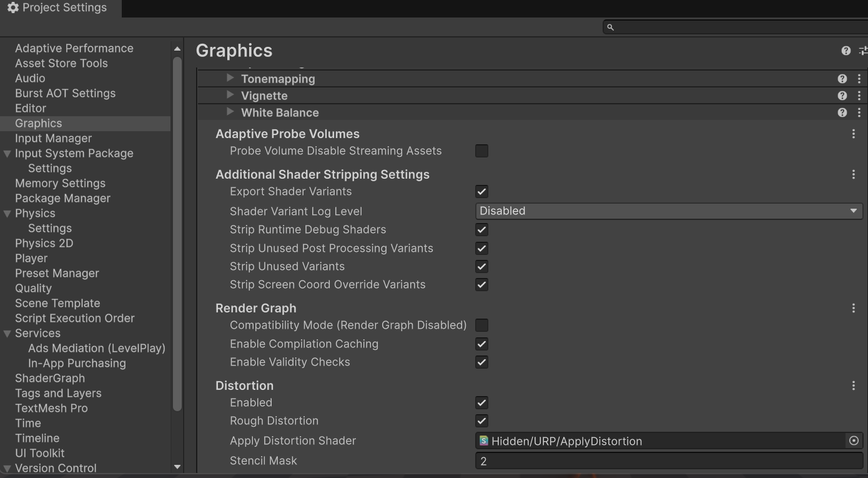Image resolution: width=868 pixels, height=478 pixels.
Task: Click the Stencil Mask value field
Action: [668, 461]
